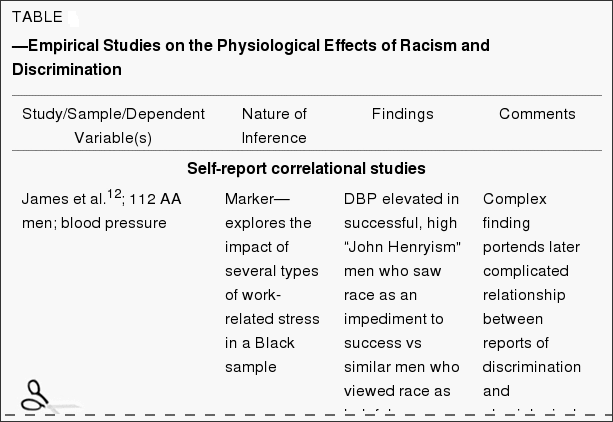Select the TABLE label text
This screenshot has width=613, height=422.
[x=37, y=17]
